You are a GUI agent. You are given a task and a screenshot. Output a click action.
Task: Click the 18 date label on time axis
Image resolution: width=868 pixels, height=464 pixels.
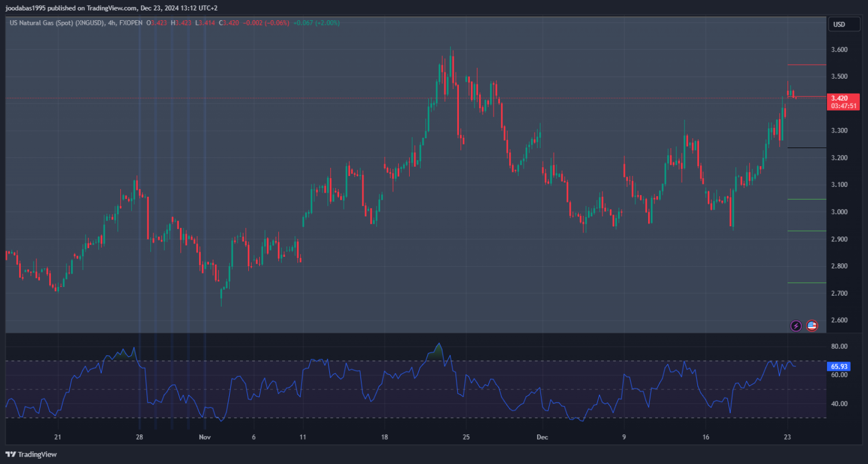point(384,437)
